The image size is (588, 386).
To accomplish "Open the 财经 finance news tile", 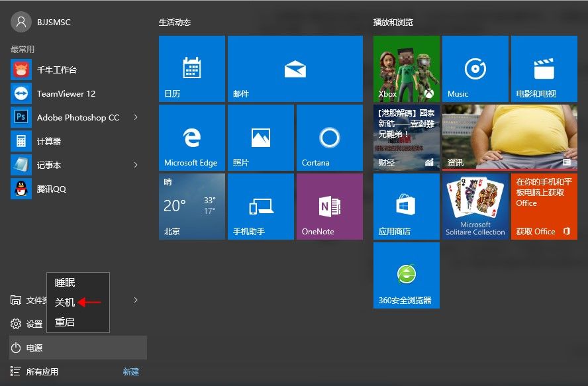I will 407,138.
